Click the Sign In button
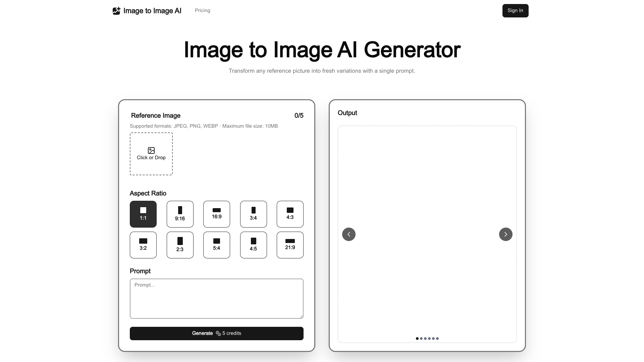 pyautogui.click(x=515, y=10)
